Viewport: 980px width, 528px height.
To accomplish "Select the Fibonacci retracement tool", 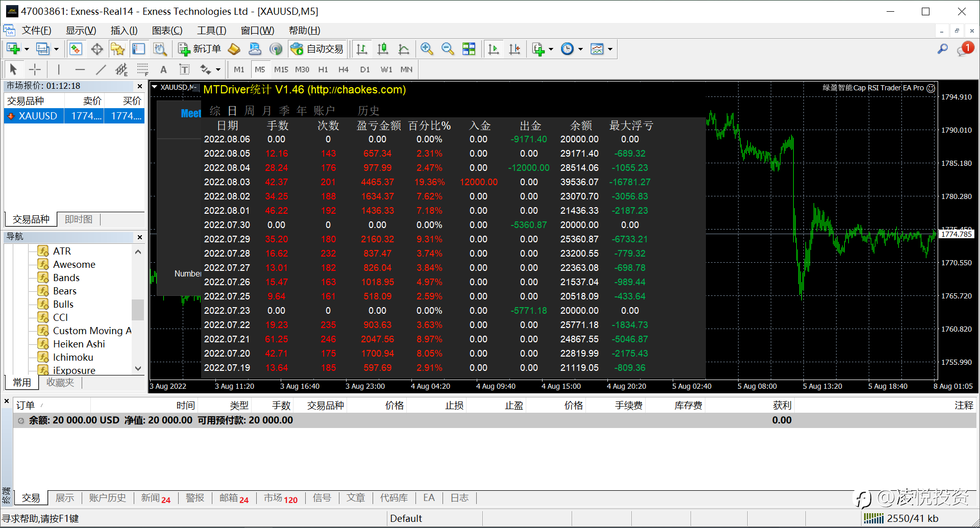I will click(x=142, y=69).
